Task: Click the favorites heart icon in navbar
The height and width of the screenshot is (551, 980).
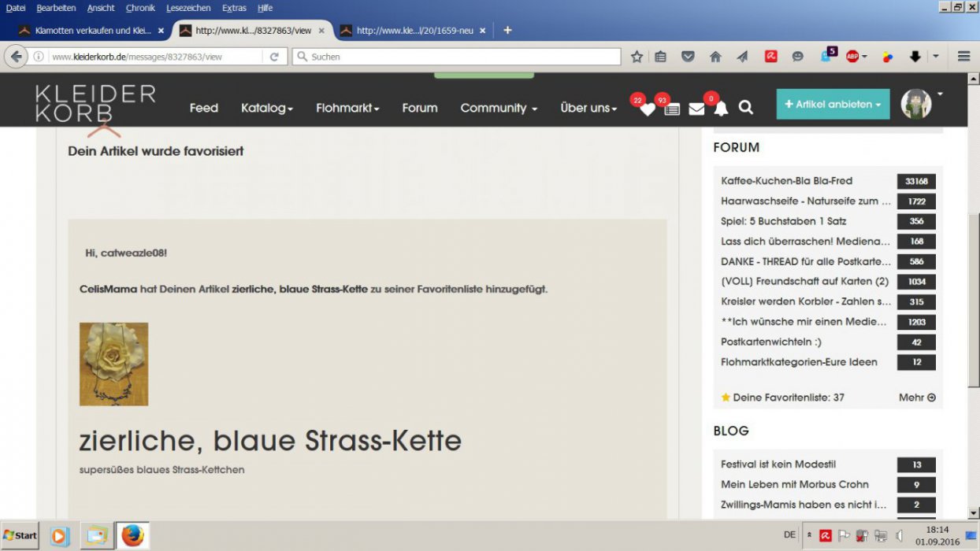Action: click(647, 109)
